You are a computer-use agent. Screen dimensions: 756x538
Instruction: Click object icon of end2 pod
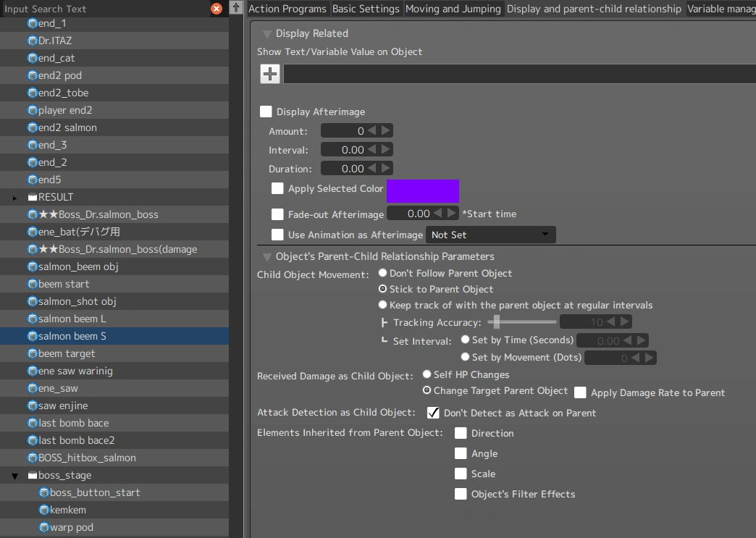pyautogui.click(x=33, y=75)
